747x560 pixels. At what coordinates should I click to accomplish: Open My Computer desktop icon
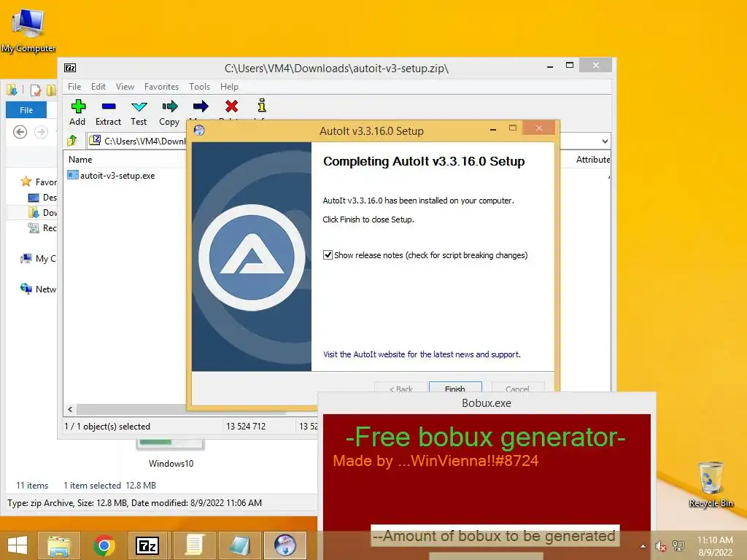tap(28, 30)
